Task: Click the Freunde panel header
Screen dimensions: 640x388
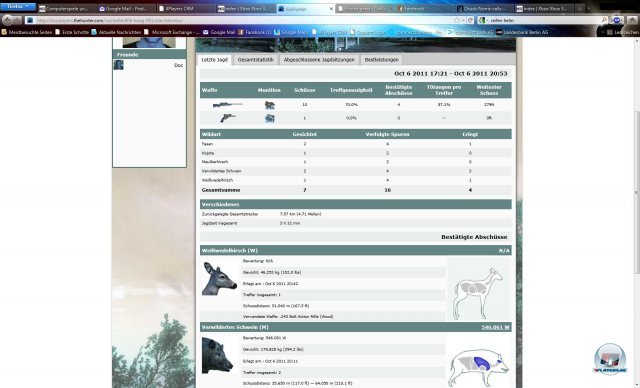Action: click(149, 54)
